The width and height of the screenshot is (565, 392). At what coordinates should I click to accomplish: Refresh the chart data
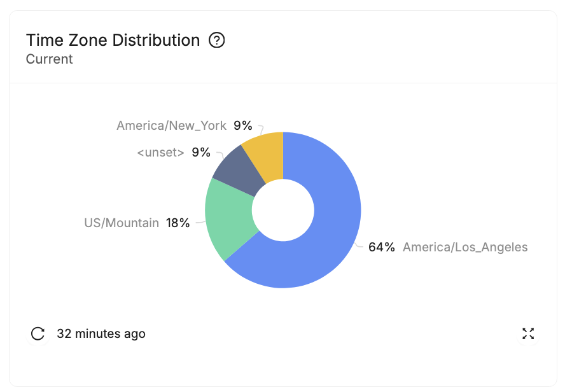(x=38, y=333)
